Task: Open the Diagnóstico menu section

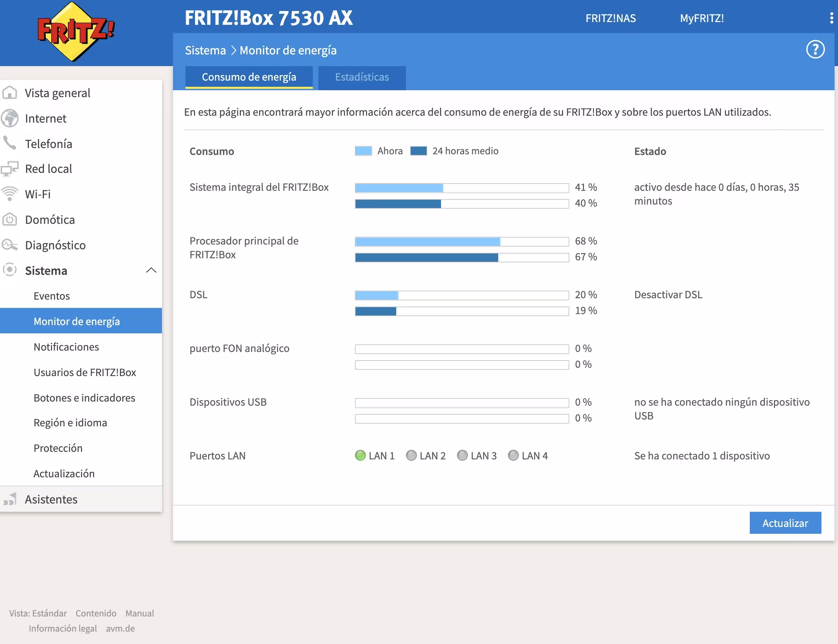Action: tap(81, 245)
